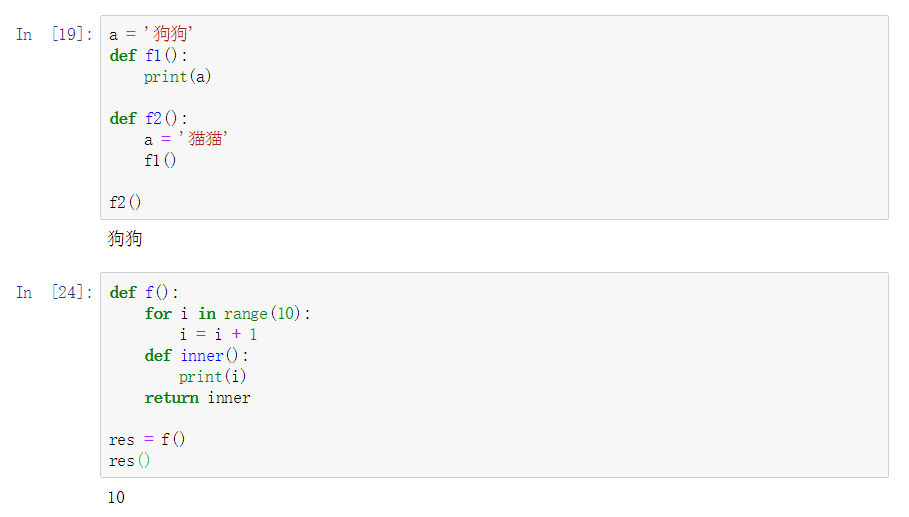Click the In [19] cell prompt
The width and height of the screenshot is (909, 517).
click(54, 35)
